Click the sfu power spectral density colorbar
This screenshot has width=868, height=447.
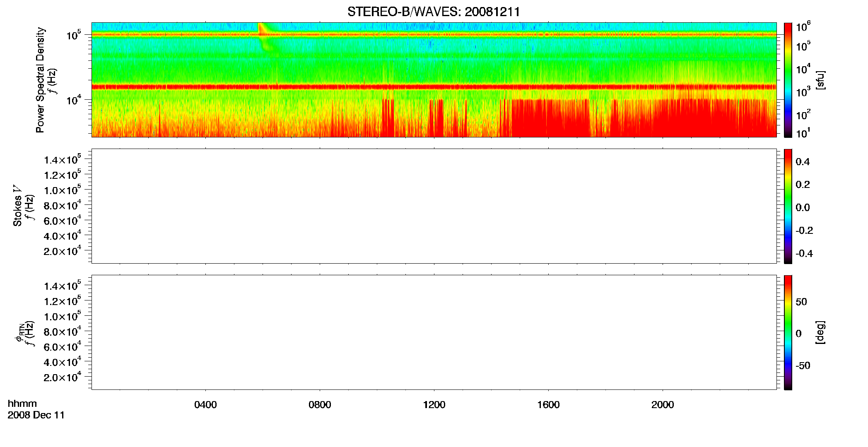[788, 80]
